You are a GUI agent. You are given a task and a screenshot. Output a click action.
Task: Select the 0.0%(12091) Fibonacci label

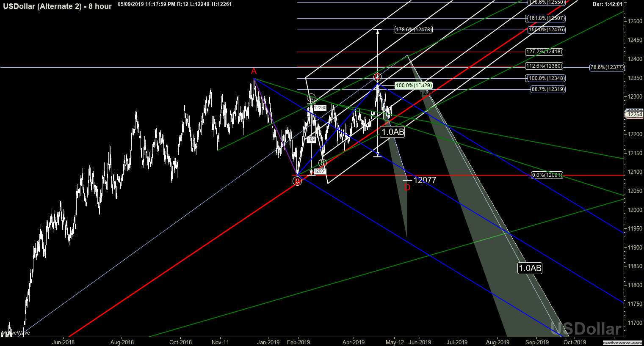pyautogui.click(x=547, y=175)
